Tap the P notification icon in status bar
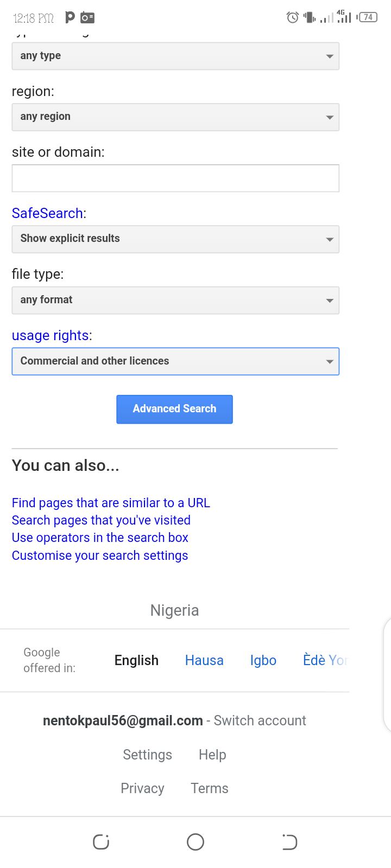Screen dimensions: 391x868 click(70, 17)
